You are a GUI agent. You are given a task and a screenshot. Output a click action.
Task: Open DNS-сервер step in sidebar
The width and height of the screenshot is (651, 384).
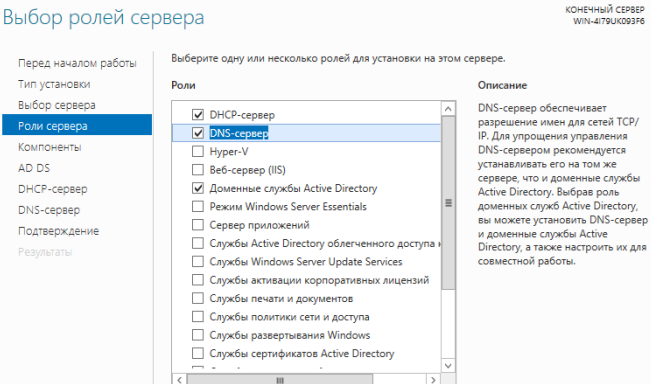coord(49,210)
